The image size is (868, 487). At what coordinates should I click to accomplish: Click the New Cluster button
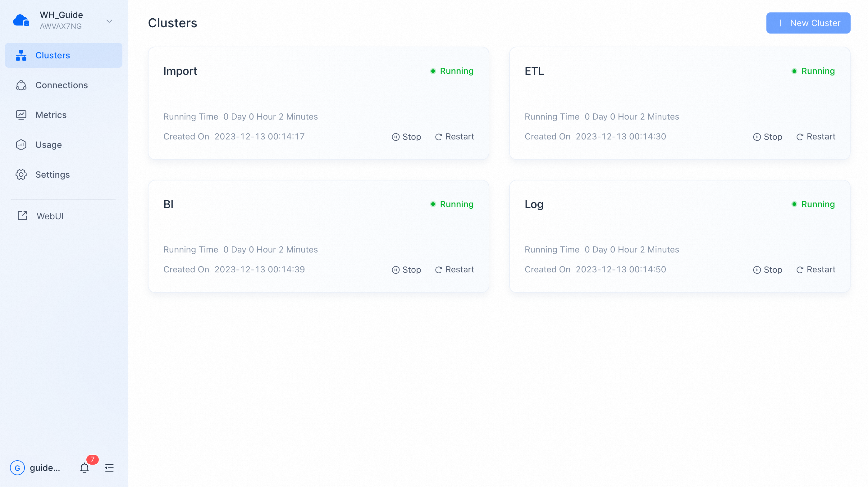[x=808, y=23]
